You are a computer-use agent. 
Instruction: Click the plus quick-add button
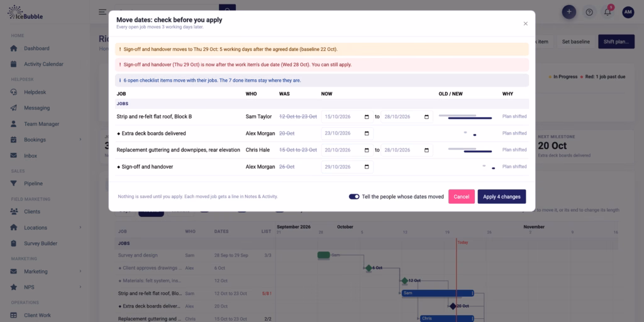(x=569, y=12)
